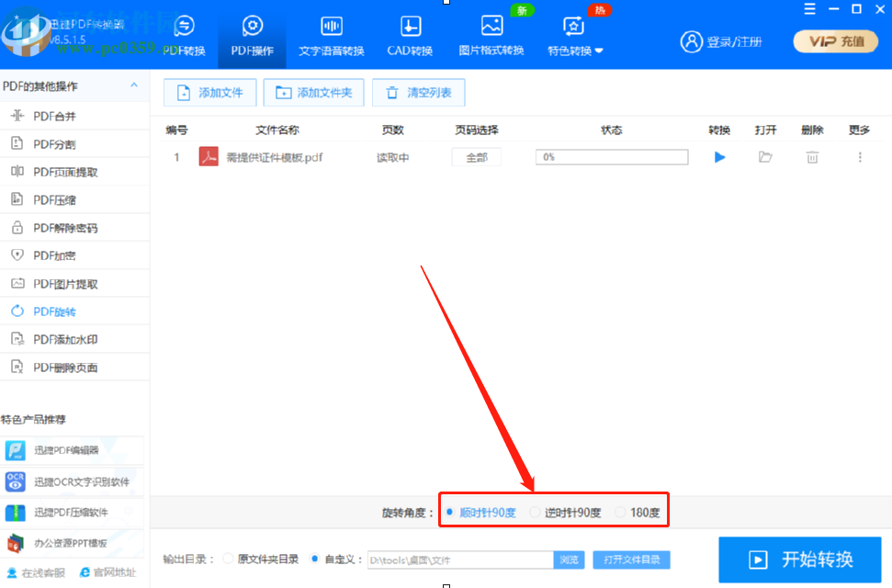The width and height of the screenshot is (892, 588).
Task: Open the 全部 page selection dropdown
Action: [x=476, y=157]
